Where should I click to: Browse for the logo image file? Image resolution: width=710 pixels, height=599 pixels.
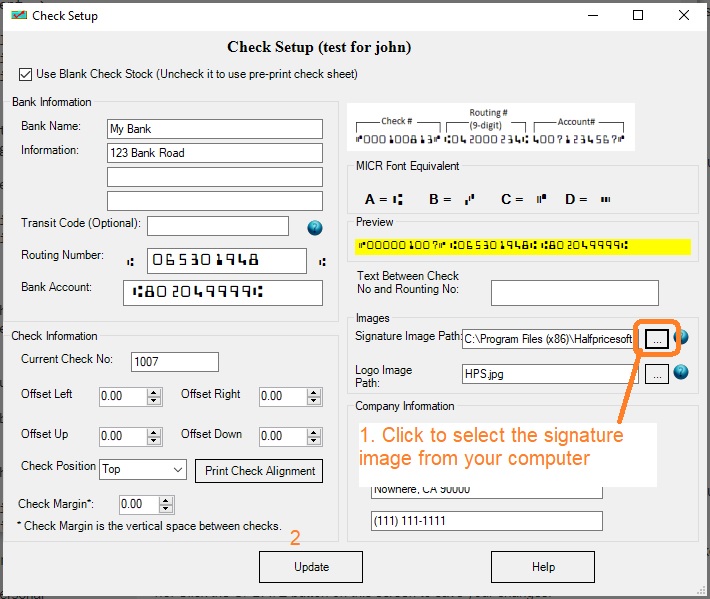coord(657,374)
